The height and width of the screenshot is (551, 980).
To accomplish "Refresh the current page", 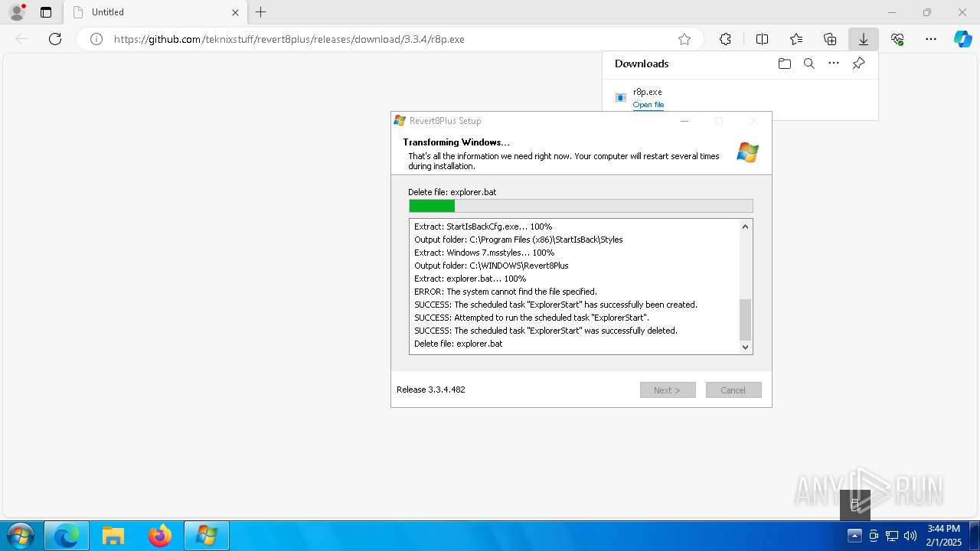I will tap(55, 39).
